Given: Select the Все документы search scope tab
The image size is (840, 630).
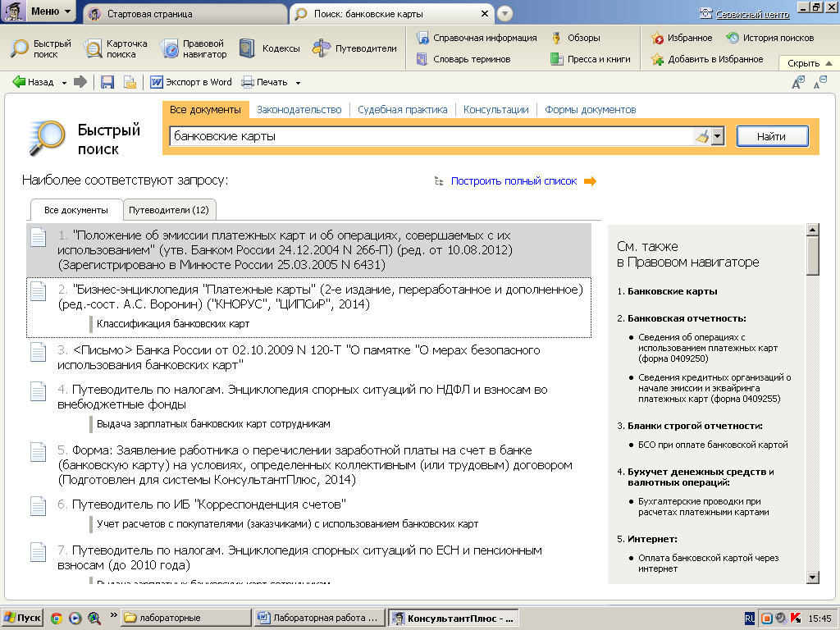Looking at the screenshot, I should [x=205, y=110].
